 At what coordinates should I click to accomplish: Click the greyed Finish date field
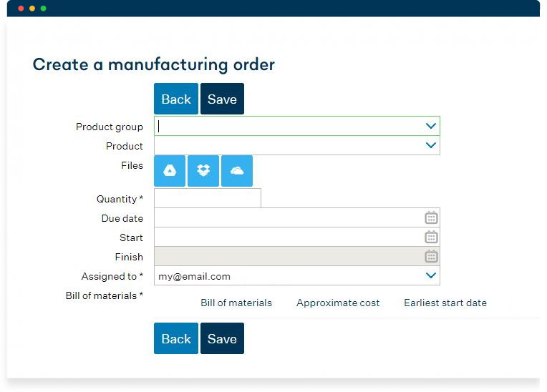pyautogui.click(x=297, y=257)
